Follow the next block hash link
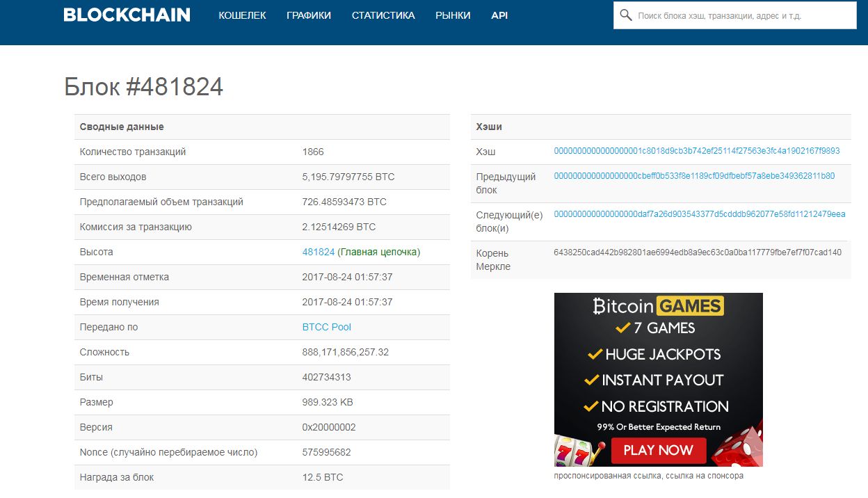 click(699, 214)
